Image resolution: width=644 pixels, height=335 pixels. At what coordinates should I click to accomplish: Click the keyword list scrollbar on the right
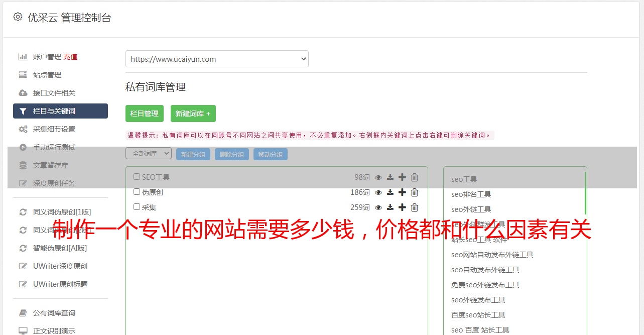pos(585,193)
